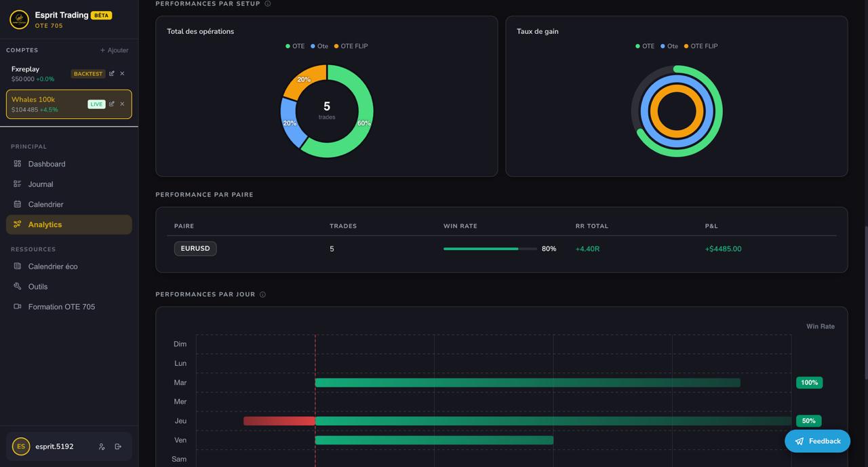Remove the Whales 100k account
Viewport: 868px width, 467px height.
tap(122, 104)
